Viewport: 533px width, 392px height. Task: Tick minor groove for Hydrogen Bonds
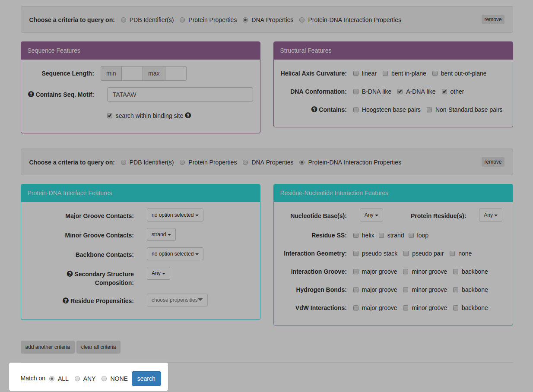[x=406, y=290]
